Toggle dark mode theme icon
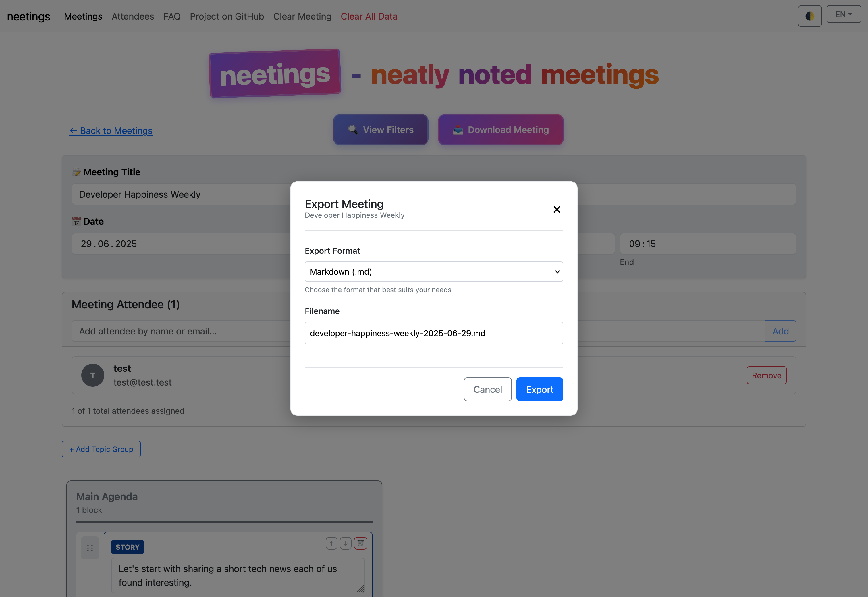The image size is (868, 597). 810,16
